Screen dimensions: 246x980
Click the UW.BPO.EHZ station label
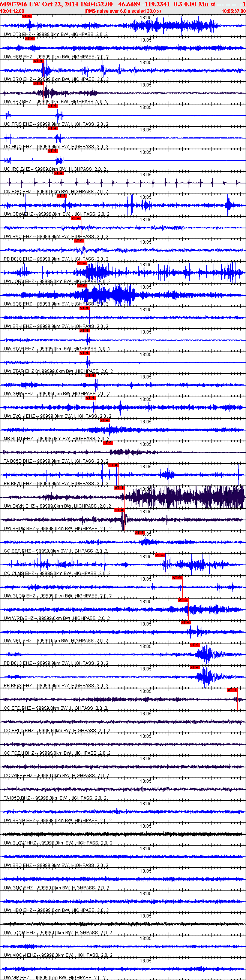tap(56, 865)
